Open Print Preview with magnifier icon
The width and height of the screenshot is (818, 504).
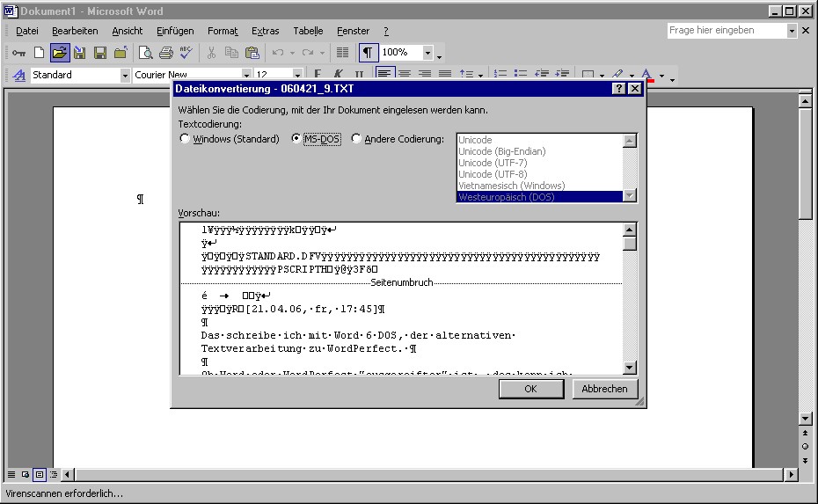coord(145,53)
